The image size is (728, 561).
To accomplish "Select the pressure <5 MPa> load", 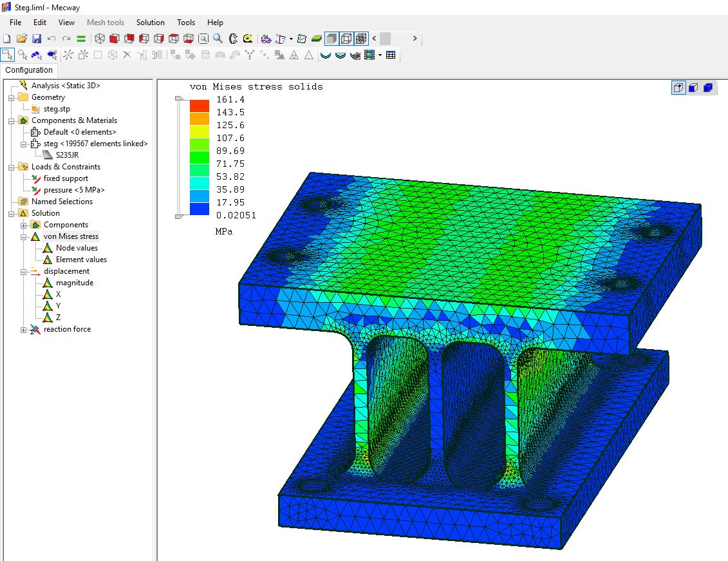I will tap(74, 190).
